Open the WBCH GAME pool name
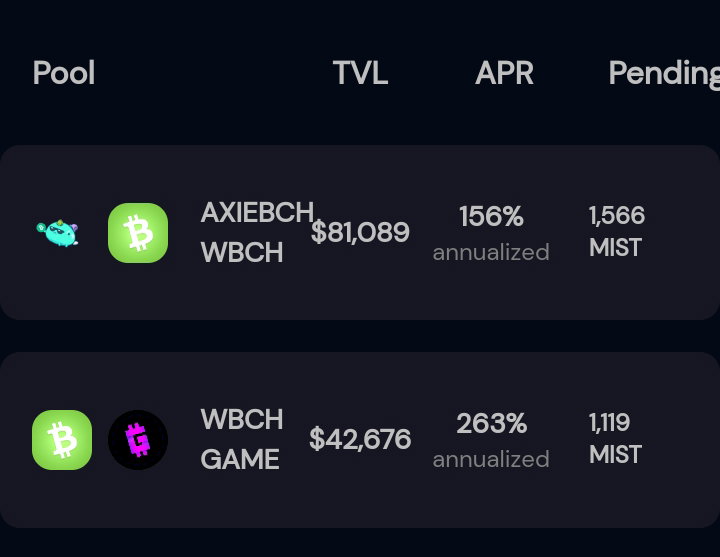The height and width of the screenshot is (557, 720). point(242,439)
